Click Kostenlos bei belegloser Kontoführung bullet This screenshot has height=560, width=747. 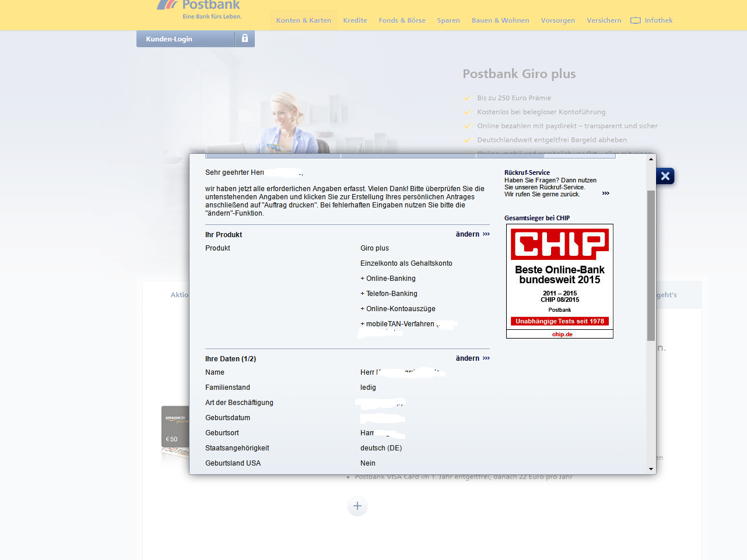coord(541,112)
